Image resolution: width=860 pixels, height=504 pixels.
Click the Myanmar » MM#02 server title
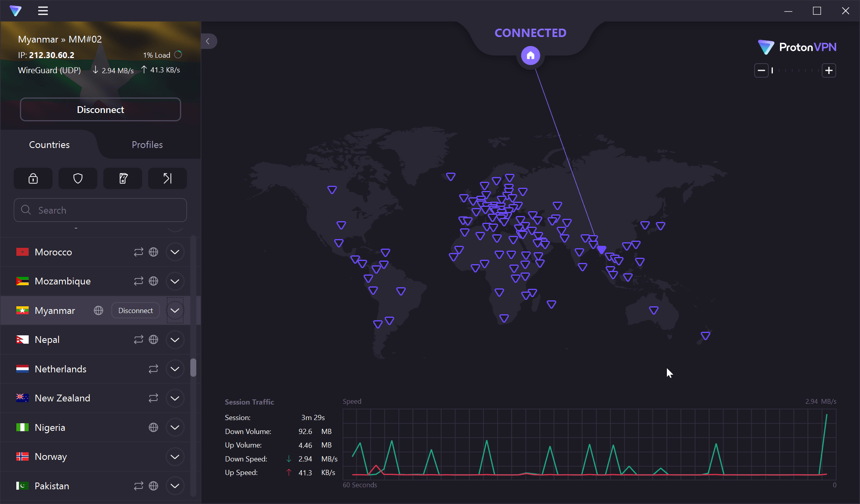60,39
